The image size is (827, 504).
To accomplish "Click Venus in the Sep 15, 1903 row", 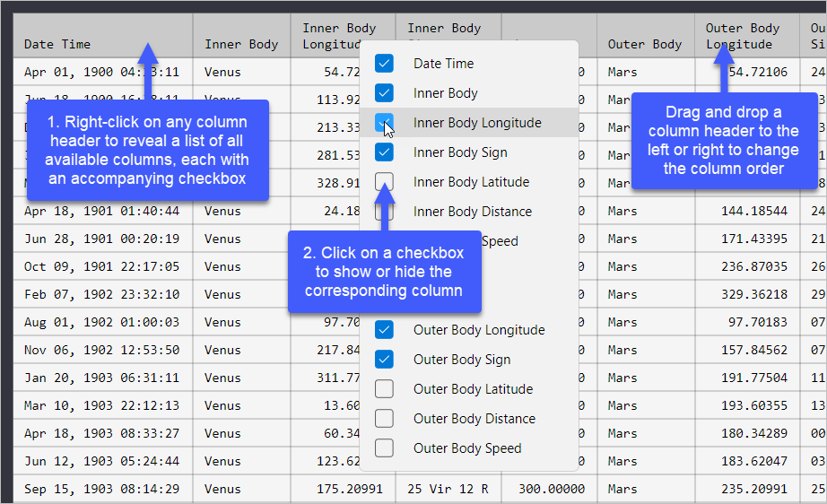I will point(222,489).
